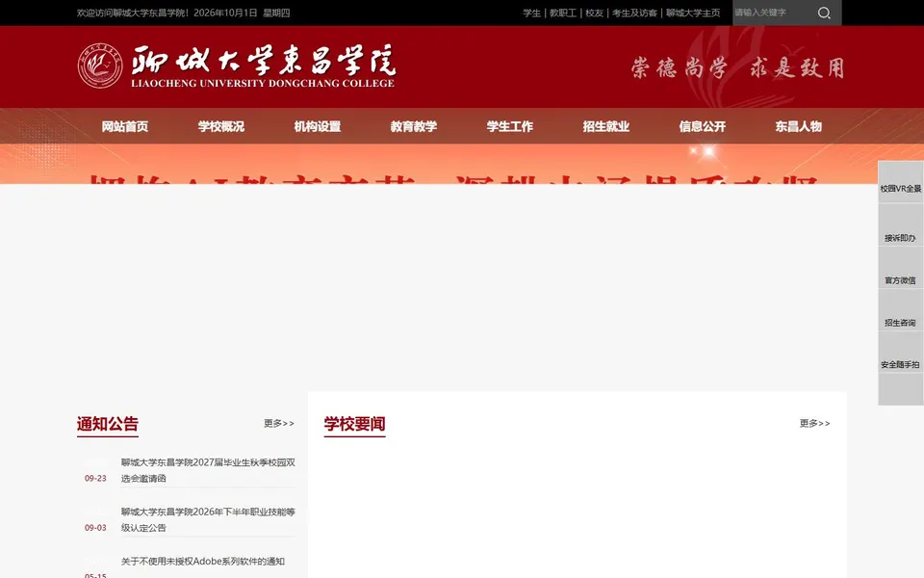This screenshot has height=578, width=924.
Task: Select 信息公开 in navigation bar
Action: [703, 126]
